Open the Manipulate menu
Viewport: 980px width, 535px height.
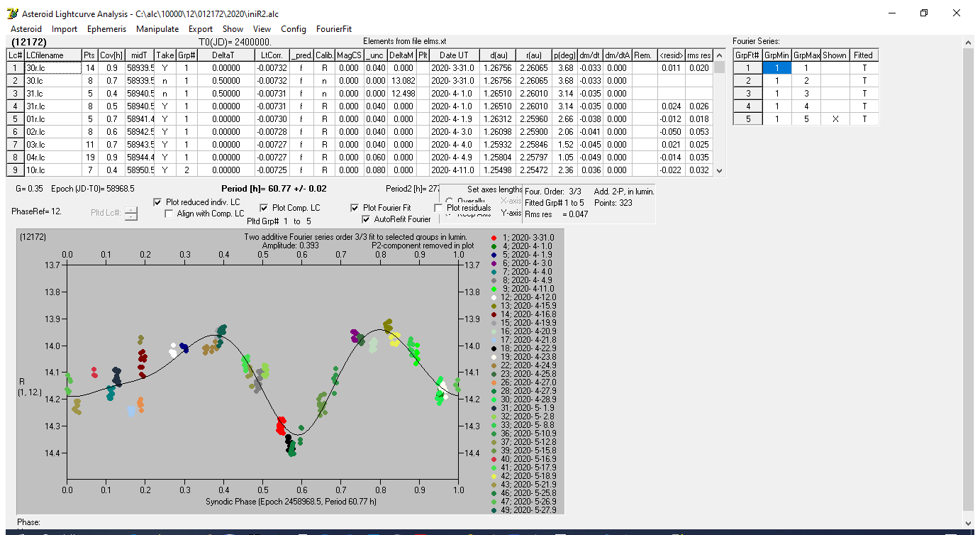click(x=157, y=29)
